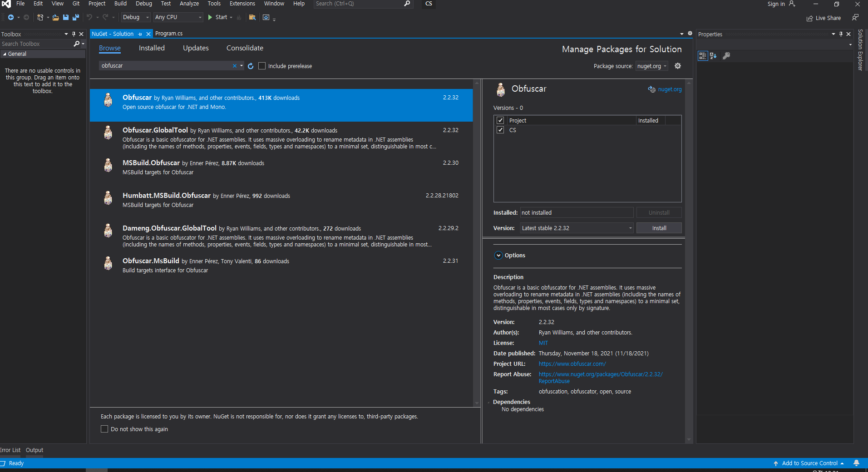868x472 pixels.
Task: Open the search history dropdown arrow
Action: 242,66
